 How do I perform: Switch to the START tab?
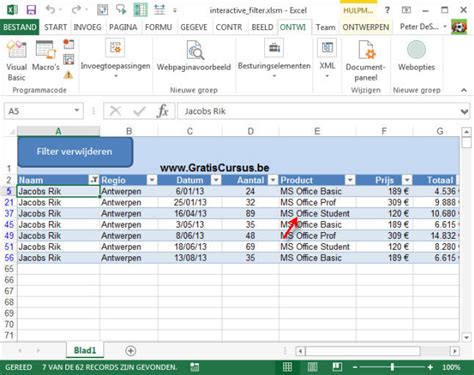coord(55,27)
